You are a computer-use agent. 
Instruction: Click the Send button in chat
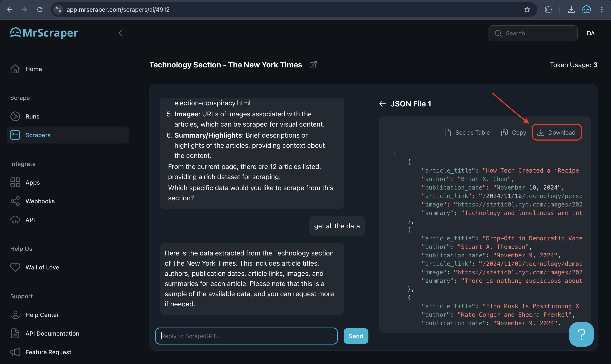click(356, 335)
